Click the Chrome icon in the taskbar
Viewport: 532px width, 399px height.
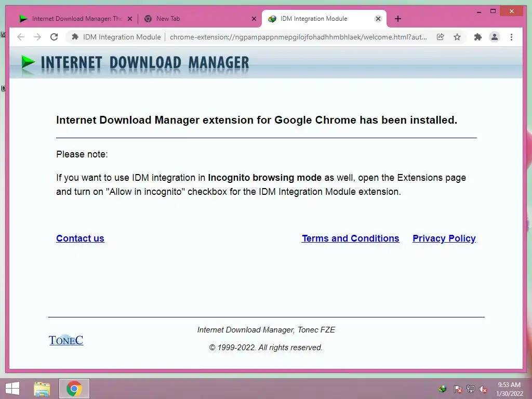tap(74, 389)
